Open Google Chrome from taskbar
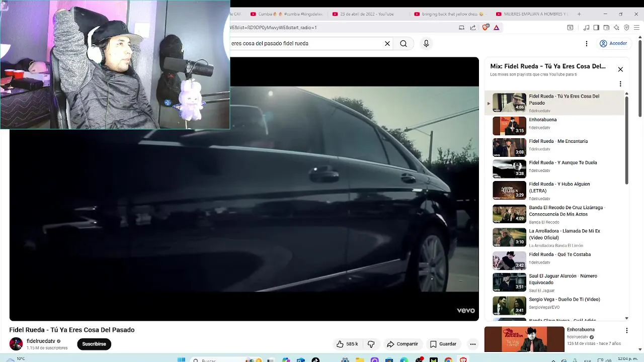Screen dimensions: 644x362 (x=448, y=360)
